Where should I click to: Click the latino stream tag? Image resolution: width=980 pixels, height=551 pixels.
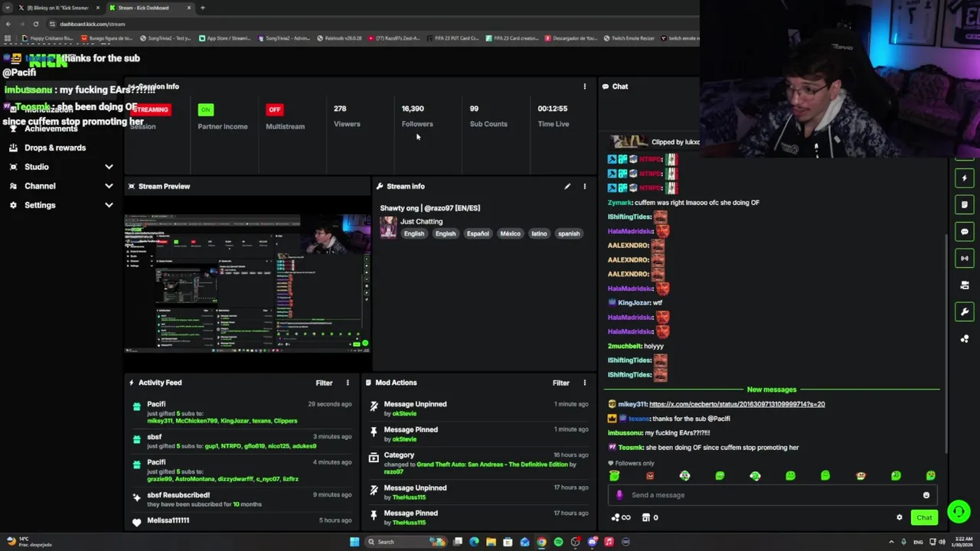click(539, 233)
